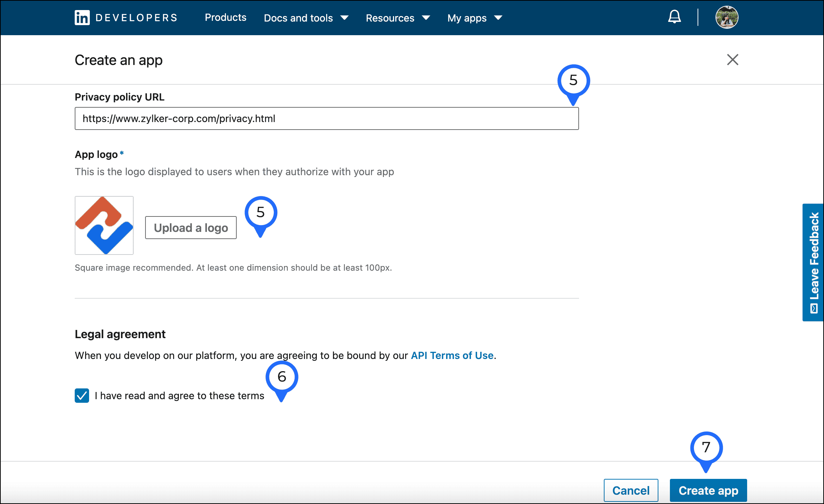
Task: Uncheck the agree to terms checkbox
Action: [82, 396]
